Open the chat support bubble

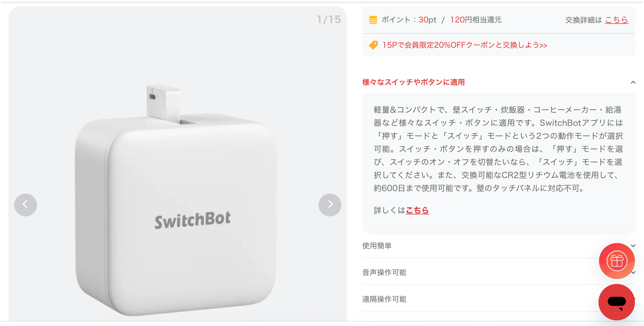point(617,302)
